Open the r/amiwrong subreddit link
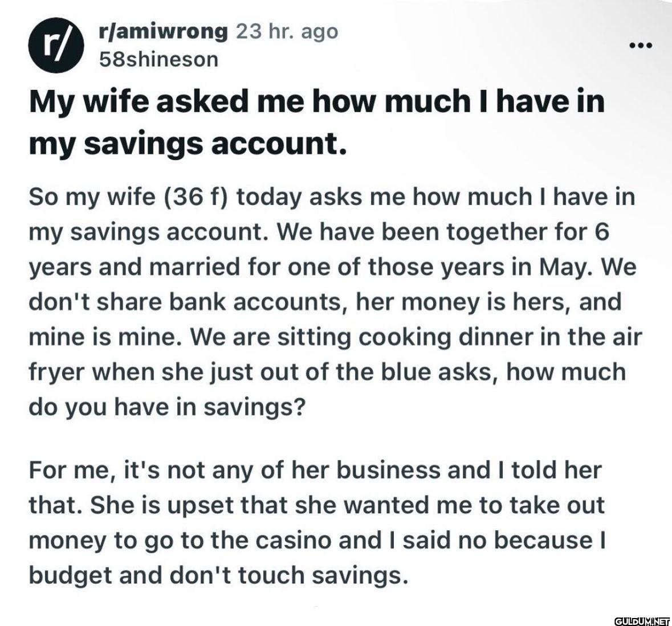The width and height of the screenshot is (672, 626). point(163,31)
